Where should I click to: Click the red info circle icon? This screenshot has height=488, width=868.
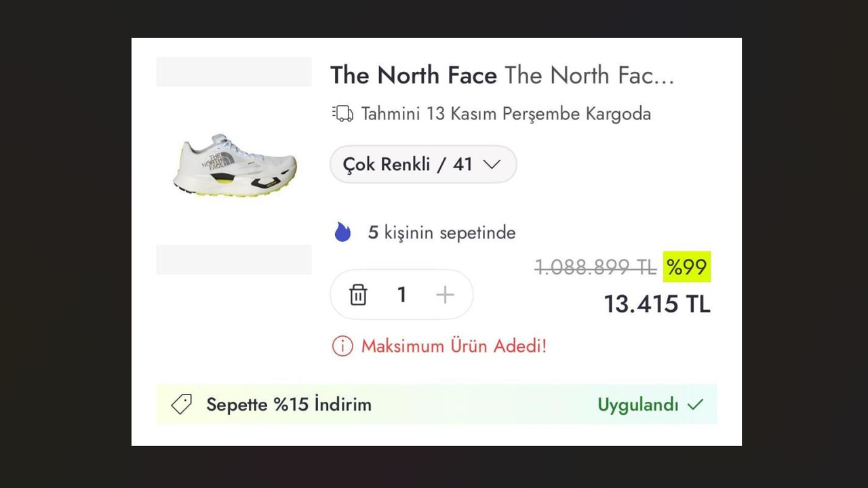click(342, 346)
